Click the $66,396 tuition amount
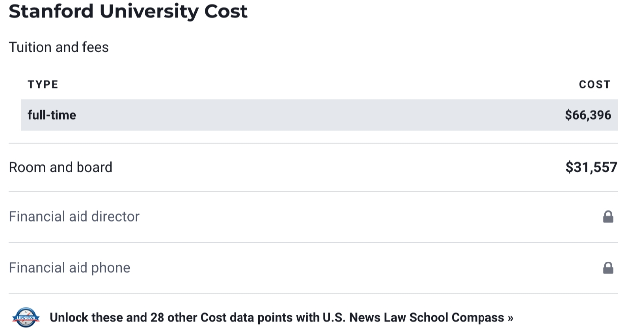The height and width of the screenshot is (328, 644). pyautogui.click(x=588, y=115)
